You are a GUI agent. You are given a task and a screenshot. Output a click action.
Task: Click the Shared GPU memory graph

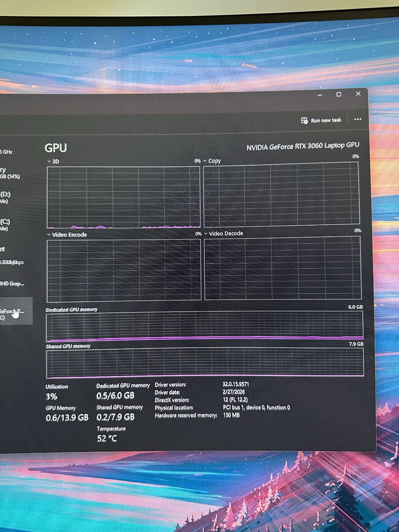[x=205, y=363]
